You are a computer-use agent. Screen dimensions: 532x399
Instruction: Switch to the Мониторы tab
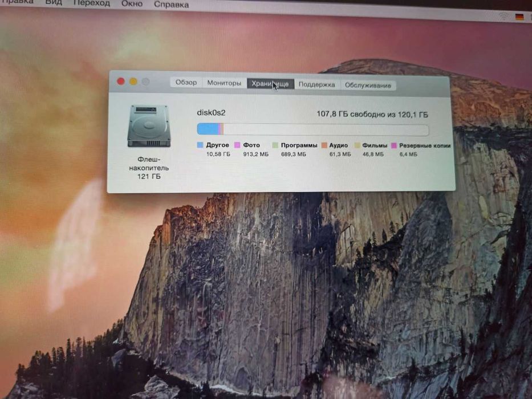point(224,83)
